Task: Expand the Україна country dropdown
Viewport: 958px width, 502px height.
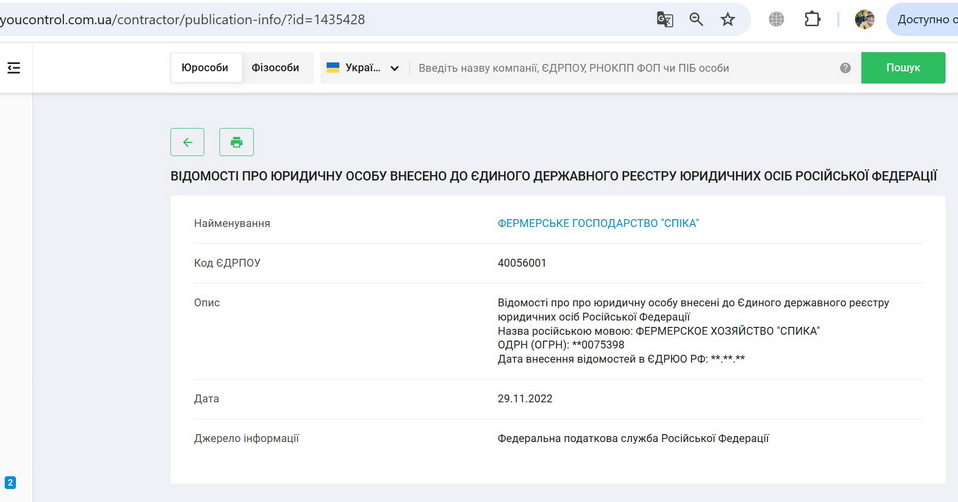Action: [x=363, y=68]
